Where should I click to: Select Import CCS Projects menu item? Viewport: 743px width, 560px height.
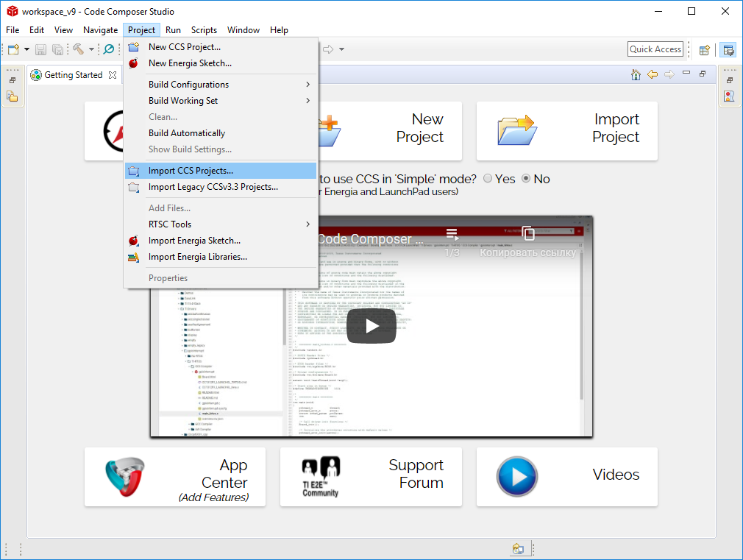click(x=221, y=171)
